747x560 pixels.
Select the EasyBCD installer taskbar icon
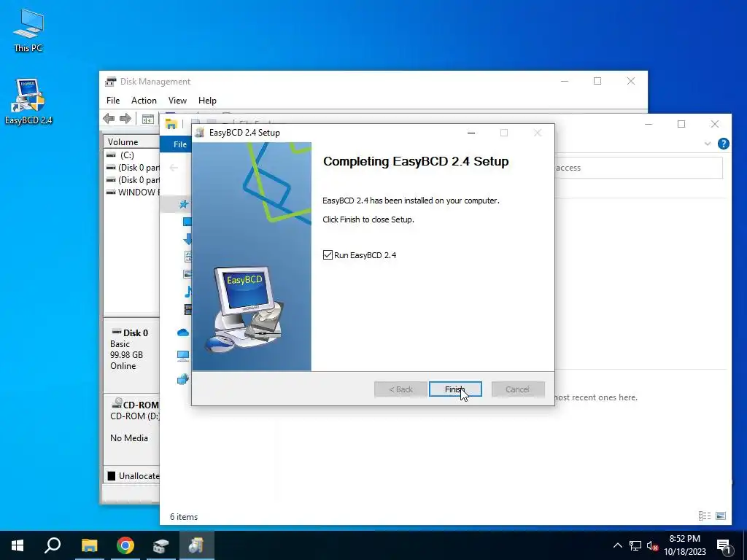(197, 545)
